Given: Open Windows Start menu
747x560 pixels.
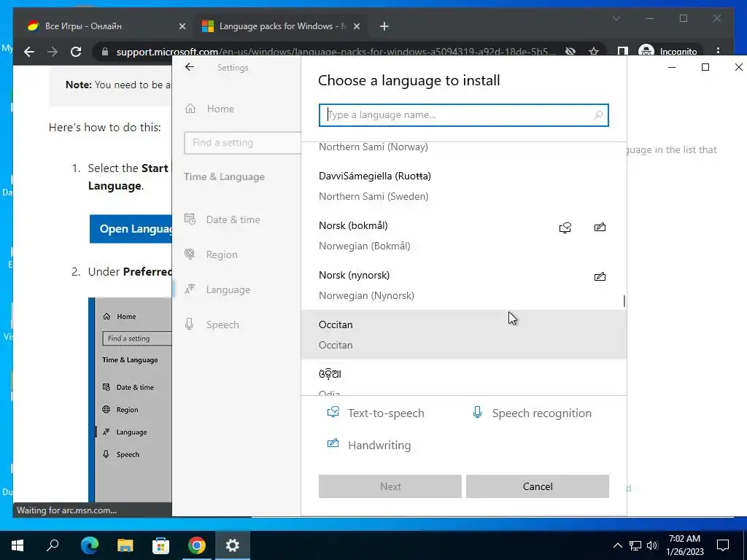Looking at the screenshot, I should click(18, 545).
